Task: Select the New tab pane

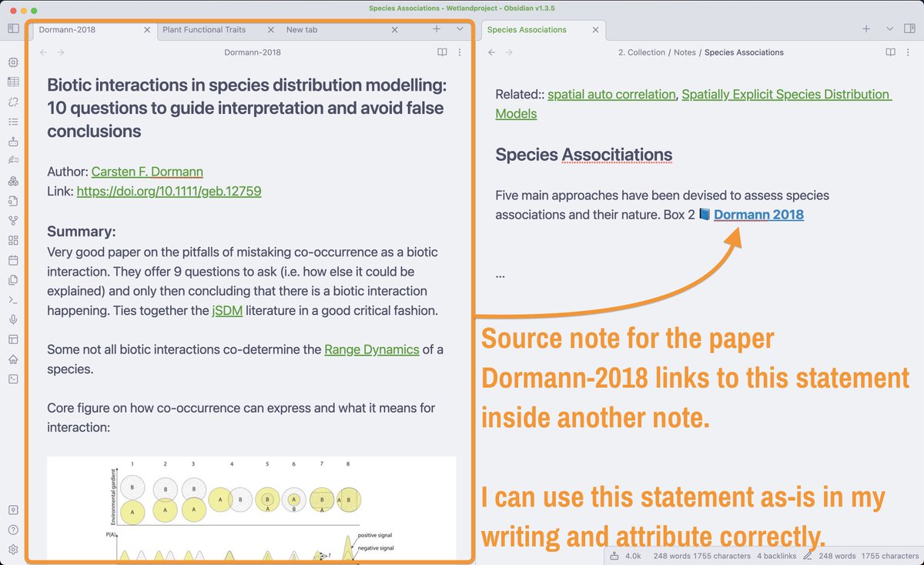Action: [300, 29]
